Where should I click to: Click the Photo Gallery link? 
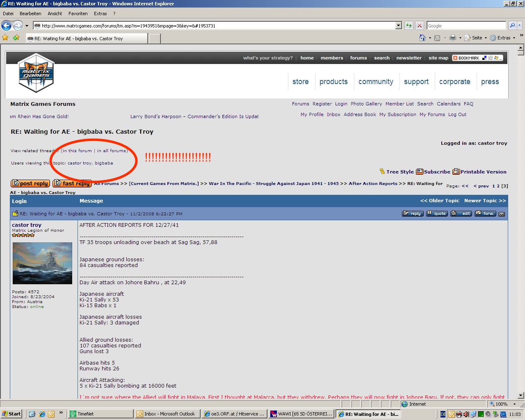366,104
